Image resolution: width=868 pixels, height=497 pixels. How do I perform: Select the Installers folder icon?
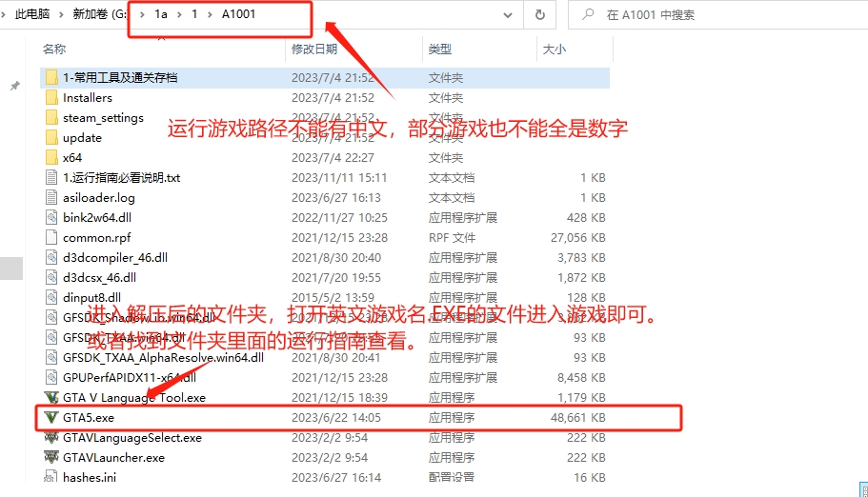point(51,97)
